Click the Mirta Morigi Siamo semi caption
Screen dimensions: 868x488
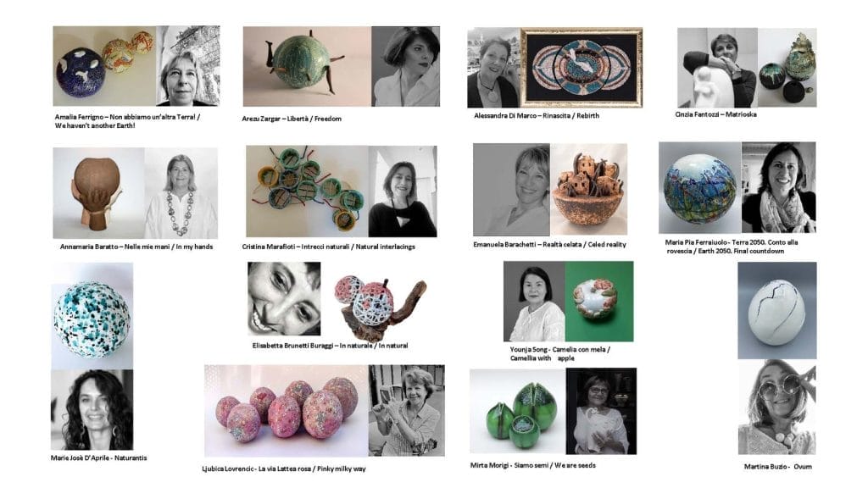click(533, 465)
